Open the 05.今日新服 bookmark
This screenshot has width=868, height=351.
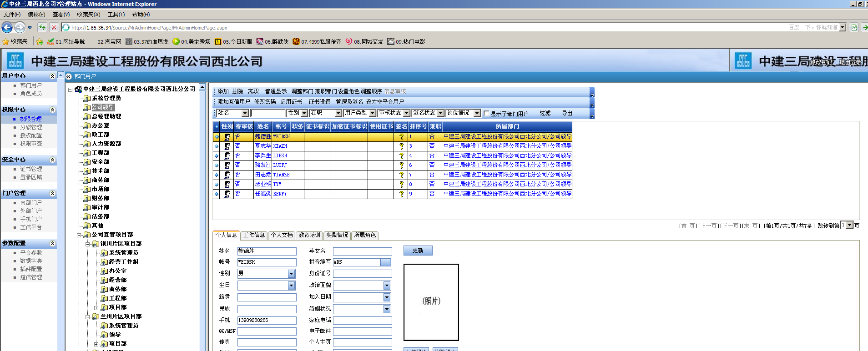point(233,41)
